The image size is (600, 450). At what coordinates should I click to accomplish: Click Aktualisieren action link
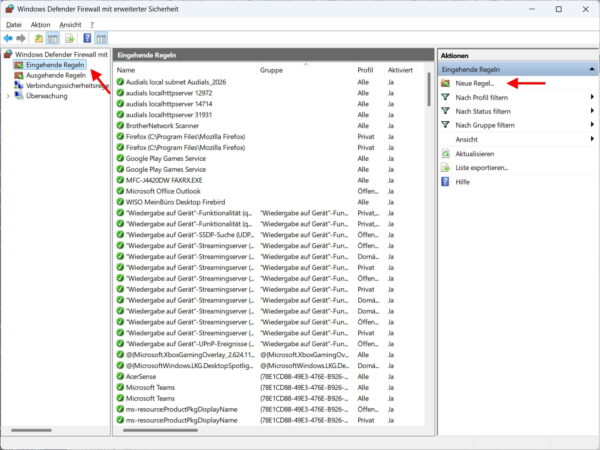[474, 154]
